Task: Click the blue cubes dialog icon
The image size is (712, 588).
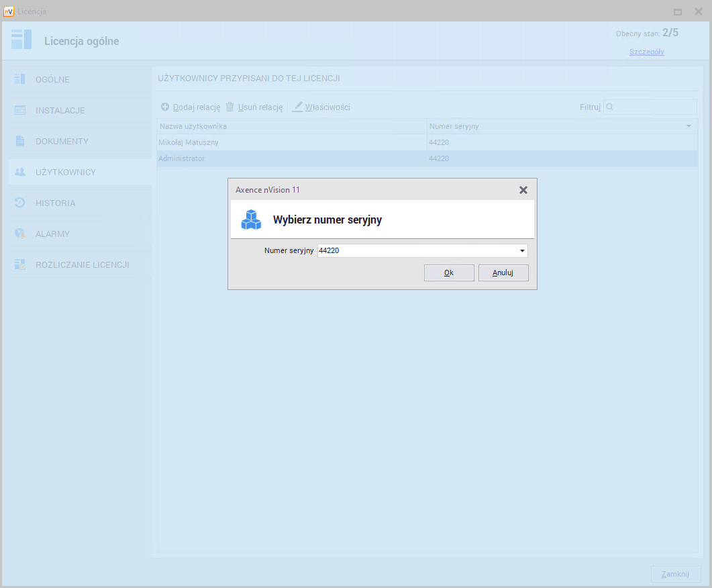Action: (251, 219)
